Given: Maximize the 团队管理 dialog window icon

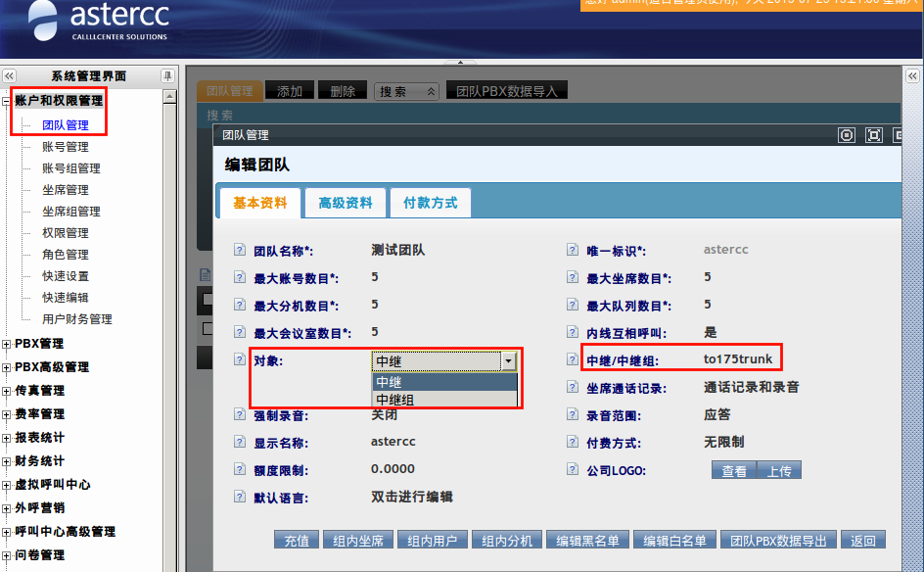Looking at the screenshot, I should 874,135.
